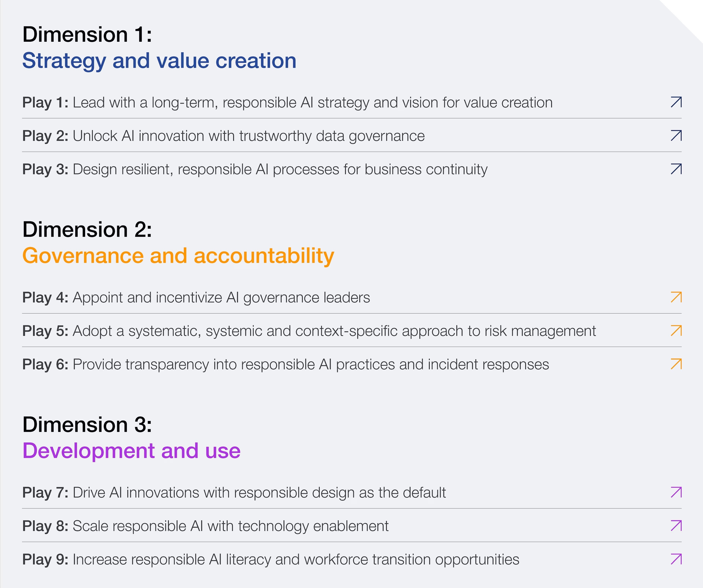Click the orange arrow beside Play 4
The height and width of the screenshot is (588, 703).
tap(676, 297)
